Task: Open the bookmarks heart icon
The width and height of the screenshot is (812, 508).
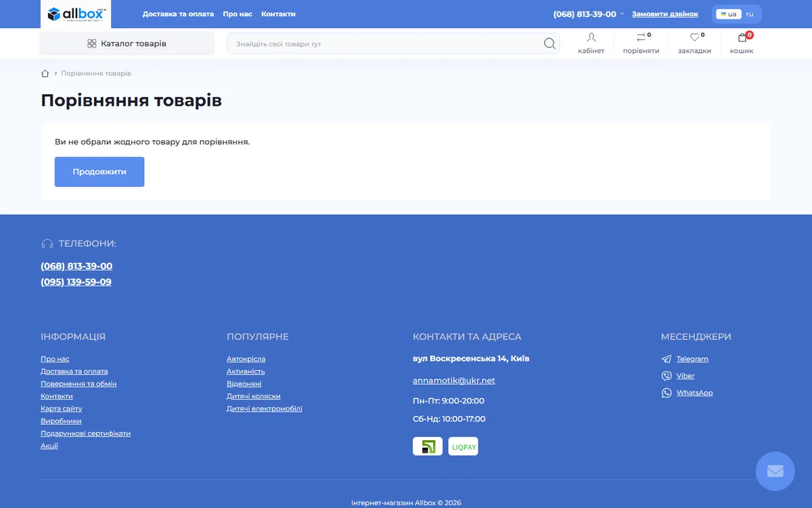Action: [x=694, y=38]
